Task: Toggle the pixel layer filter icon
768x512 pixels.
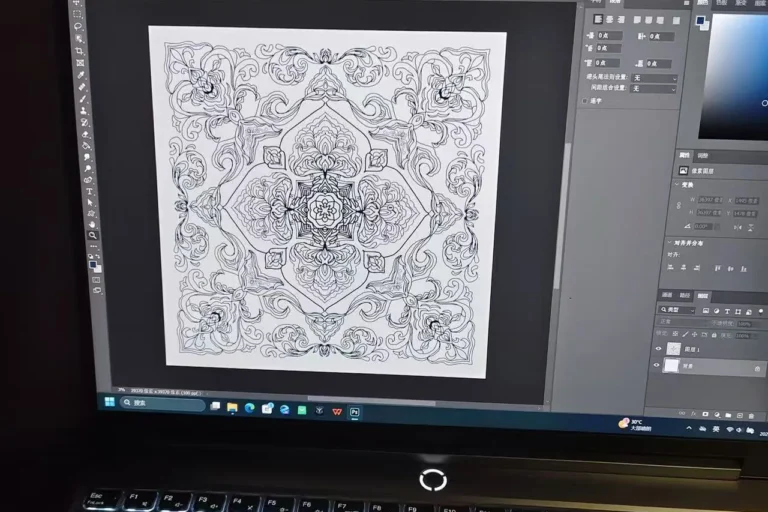Action: 706,311
